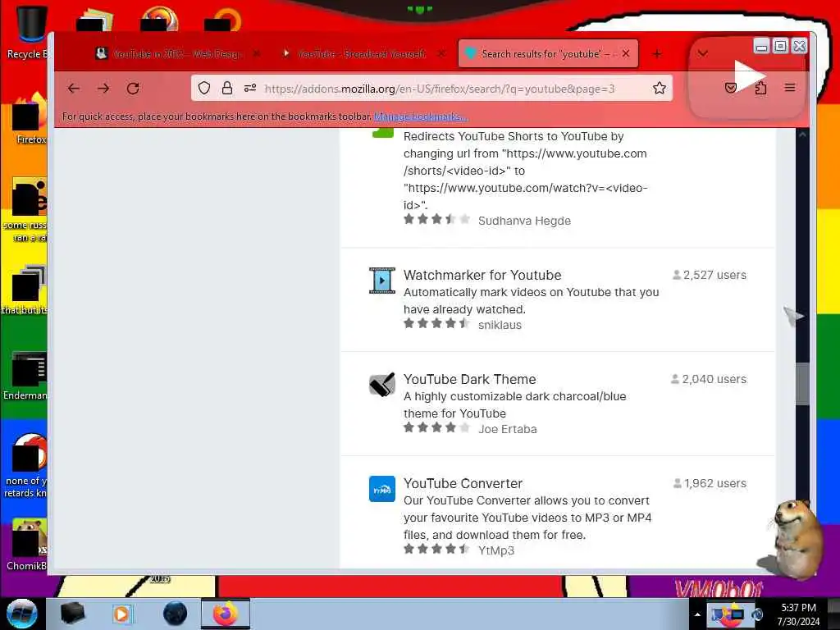The height and width of the screenshot is (630, 840).
Task: Open the Windows Start button
Action: coord(22,614)
